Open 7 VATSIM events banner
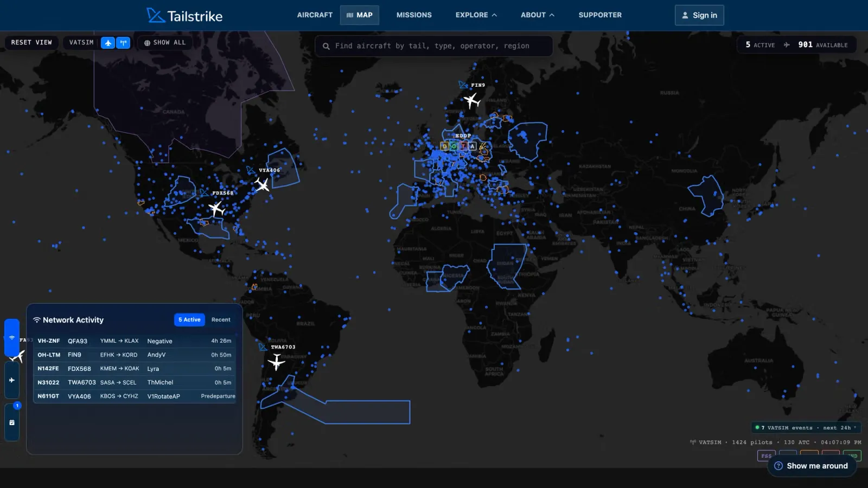Screen dimensions: 868x488 [x=806, y=428]
